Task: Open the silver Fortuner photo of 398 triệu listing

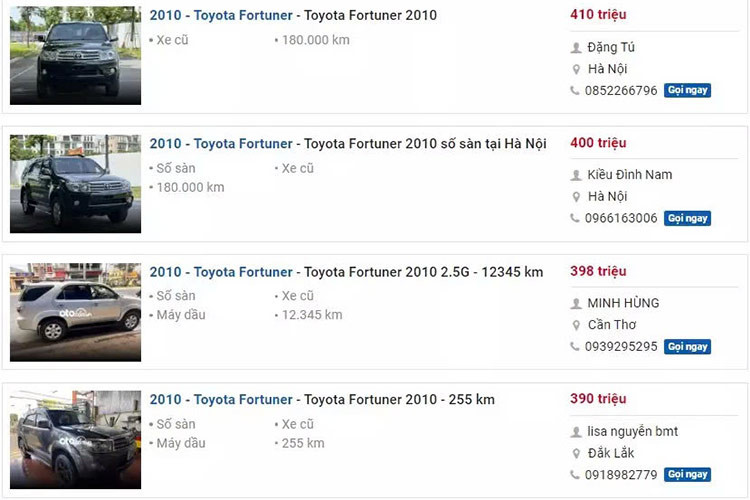Action: tap(76, 312)
